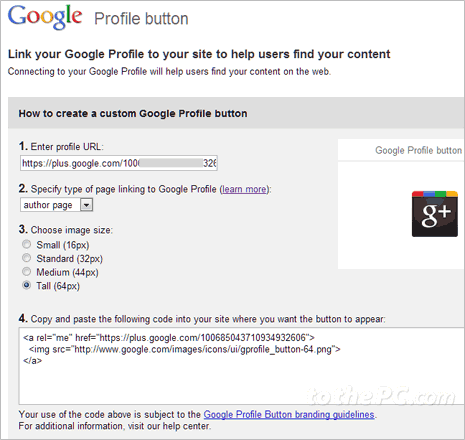Open Google Profile Button branding guidelines link
Image resolution: width=465 pixels, height=440 pixels.
(x=289, y=414)
